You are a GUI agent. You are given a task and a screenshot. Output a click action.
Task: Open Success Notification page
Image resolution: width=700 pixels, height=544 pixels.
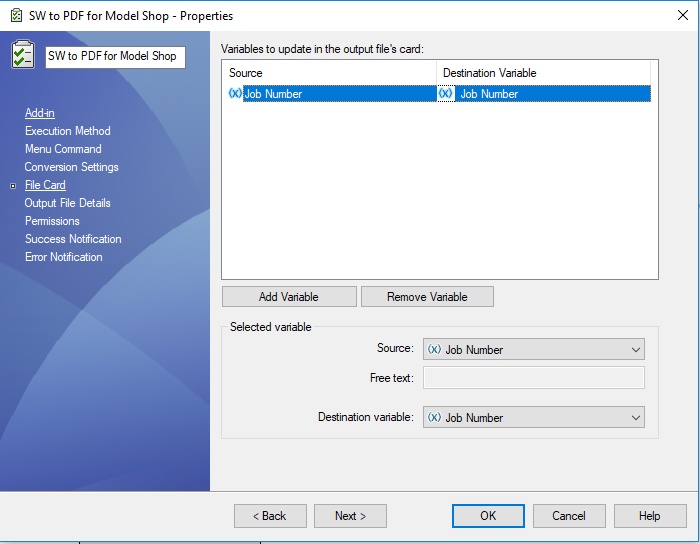pyautogui.click(x=73, y=239)
